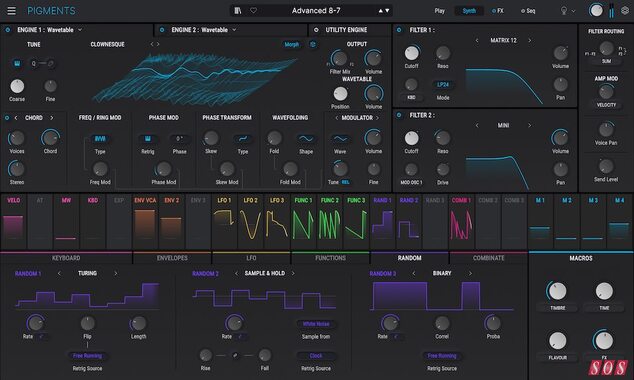The height and width of the screenshot is (380, 634).
Task: Select the LFO 2 modulation source
Action: click(x=251, y=222)
